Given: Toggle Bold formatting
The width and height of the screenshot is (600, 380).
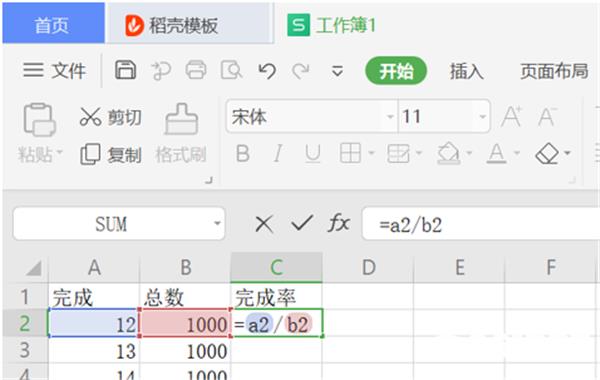Looking at the screenshot, I should pyautogui.click(x=243, y=154).
